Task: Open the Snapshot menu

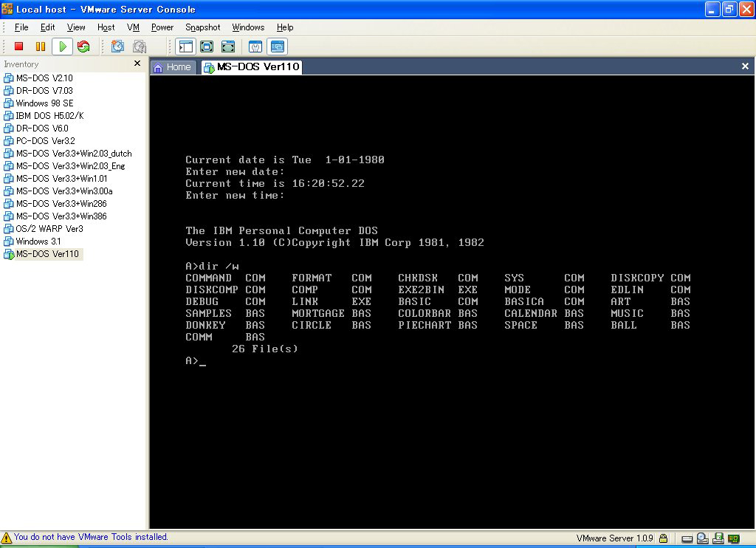Action: pos(202,27)
